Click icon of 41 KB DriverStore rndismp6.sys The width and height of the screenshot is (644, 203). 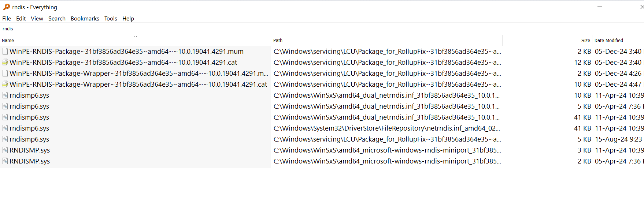(5, 128)
